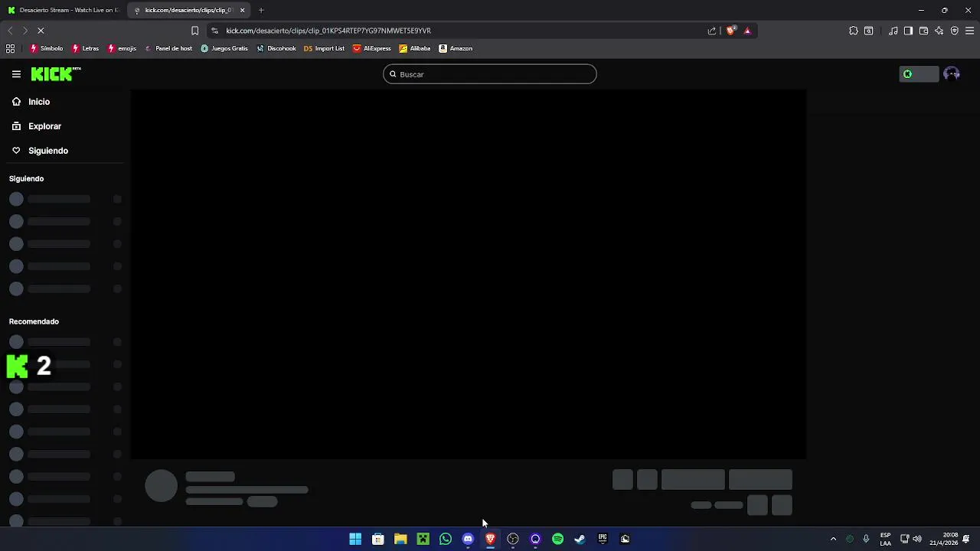Open Epic Games Launcher from taskbar
Viewport: 980px width, 551px height.
point(603,539)
